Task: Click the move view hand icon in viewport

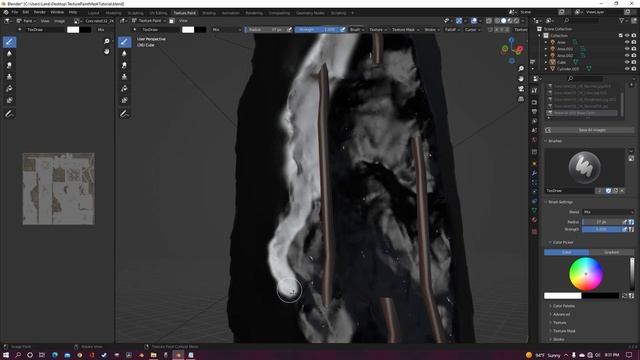Action: click(x=521, y=79)
